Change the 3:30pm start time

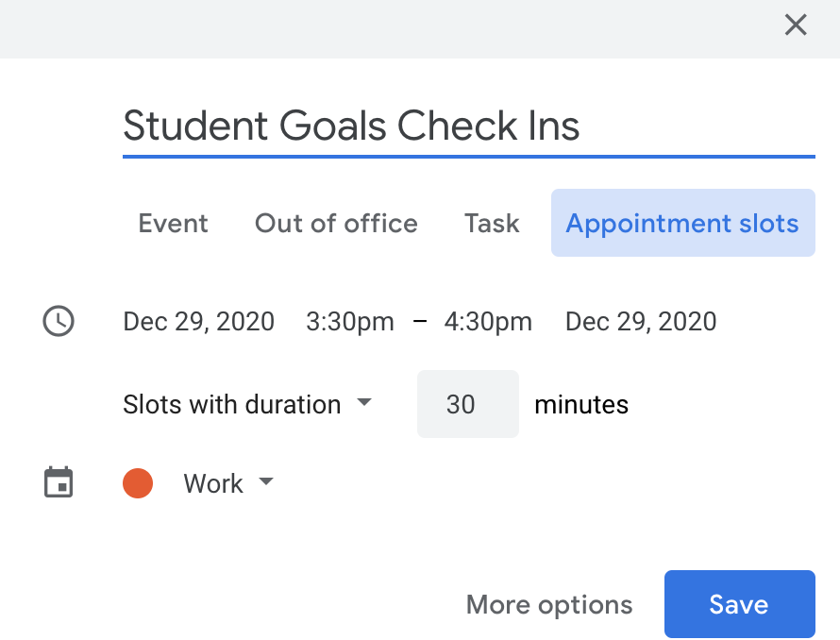[350, 322]
